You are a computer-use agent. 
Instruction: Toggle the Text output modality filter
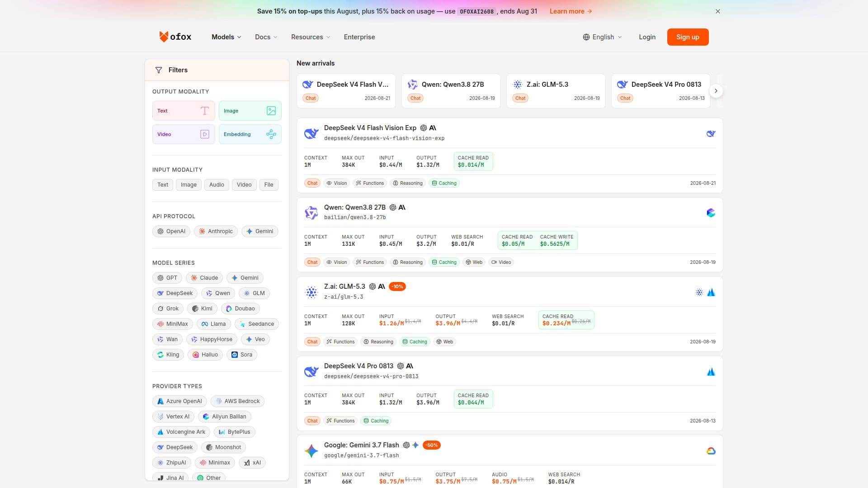184,111
